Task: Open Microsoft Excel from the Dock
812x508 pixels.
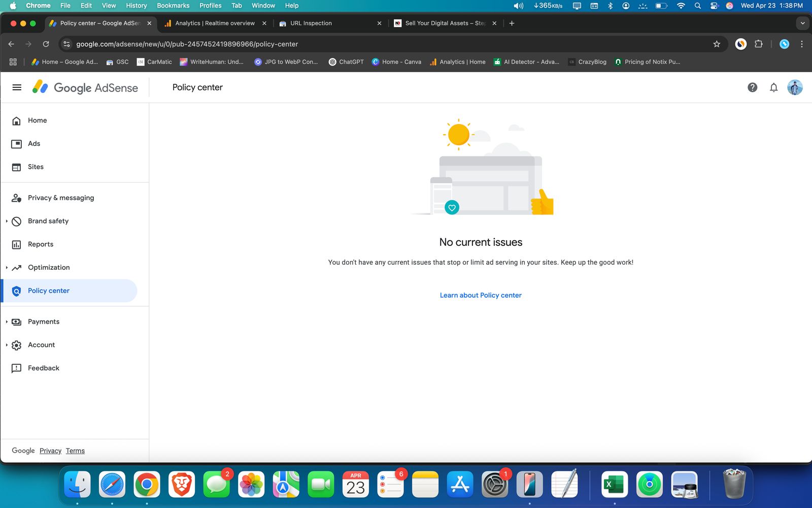Action: pos(615,485)
